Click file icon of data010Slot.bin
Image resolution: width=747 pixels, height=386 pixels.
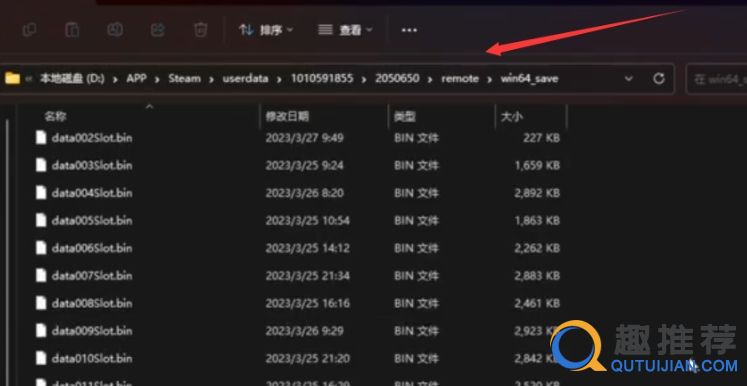(x=41, y=358)
